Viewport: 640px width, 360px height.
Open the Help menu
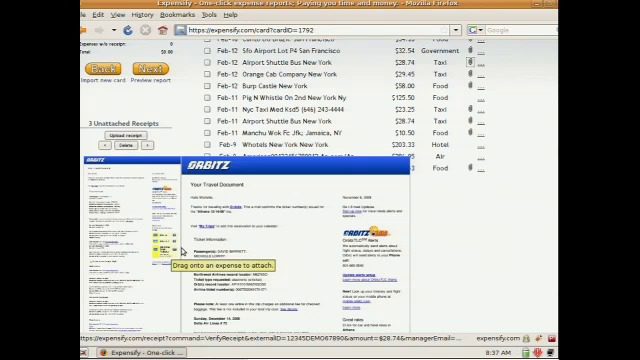230,15
